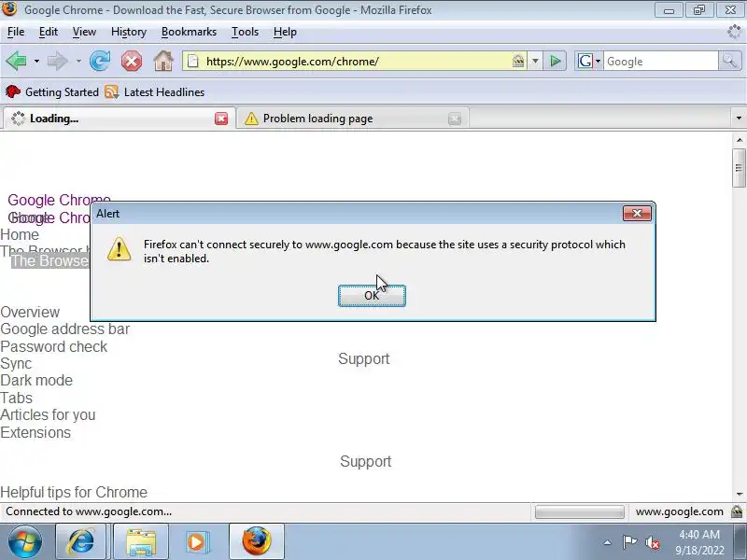The image size is (747, 560).
Task: Click the grey Forward arrow button
Action: (x=58, y=61)
